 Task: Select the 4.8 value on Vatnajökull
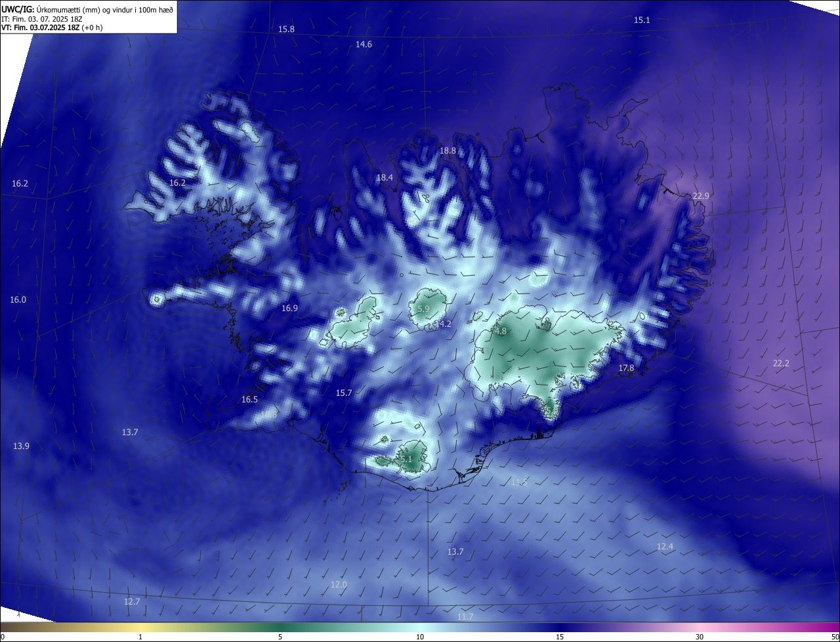click(x=501, y=332)
